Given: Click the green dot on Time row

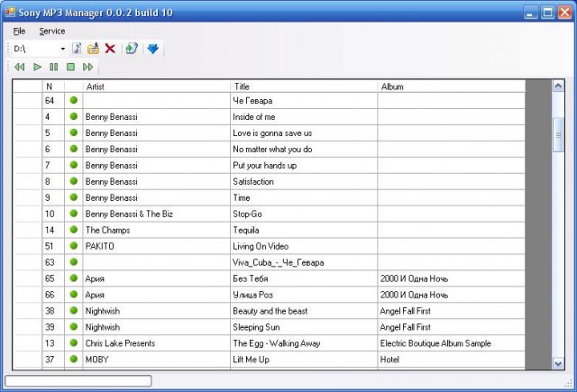Looking at the screenshot, I should click(x=74, y=197).
